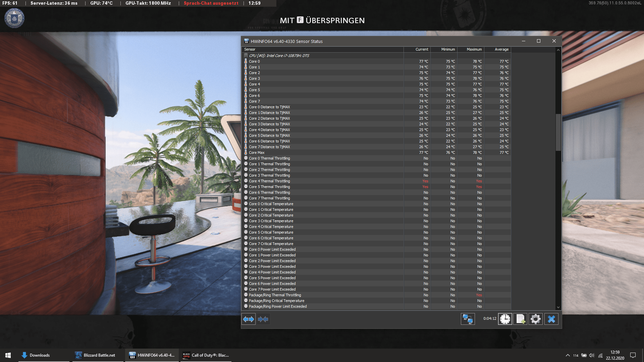
Task: Click the F key skip prompt
Action: (x=300, y=20)
